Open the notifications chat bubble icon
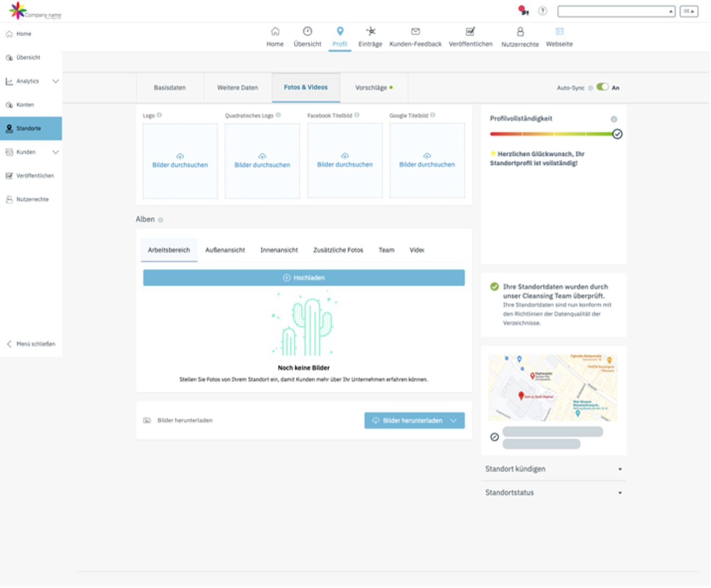Image resolution: width=711 pixels, height=588 pixels. 524,10
